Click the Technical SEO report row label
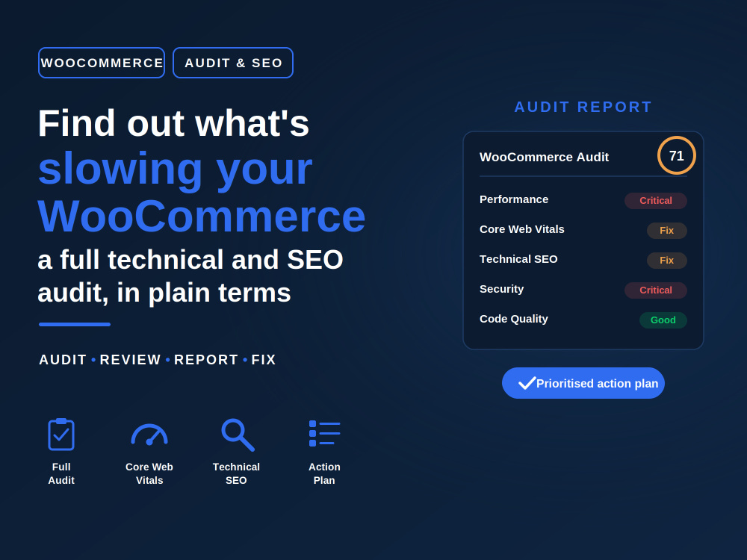This screenshot has height=560, width=747. point(518,259)
